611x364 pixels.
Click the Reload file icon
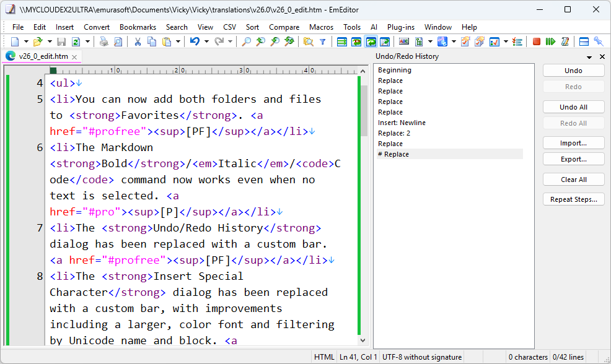[76, 41]
